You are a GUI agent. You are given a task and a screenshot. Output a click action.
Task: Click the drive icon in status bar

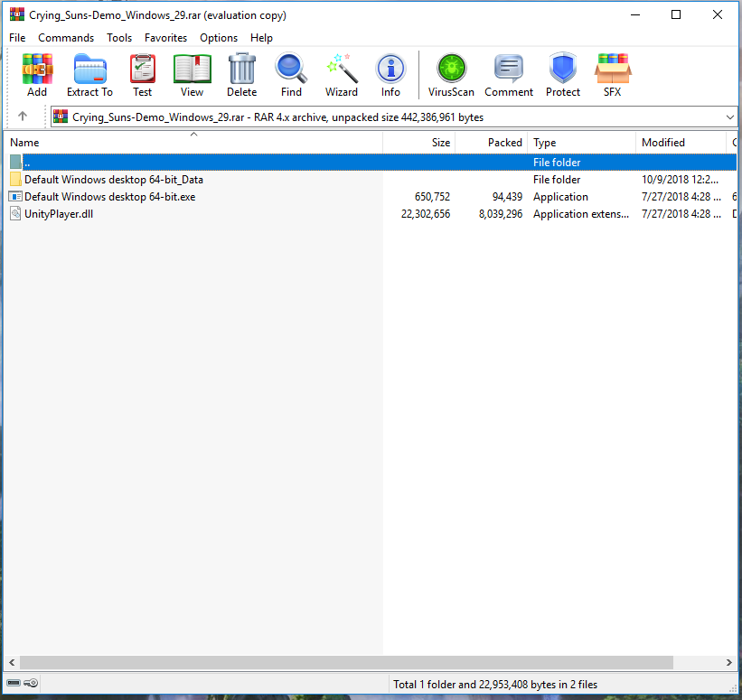[14, 683]
